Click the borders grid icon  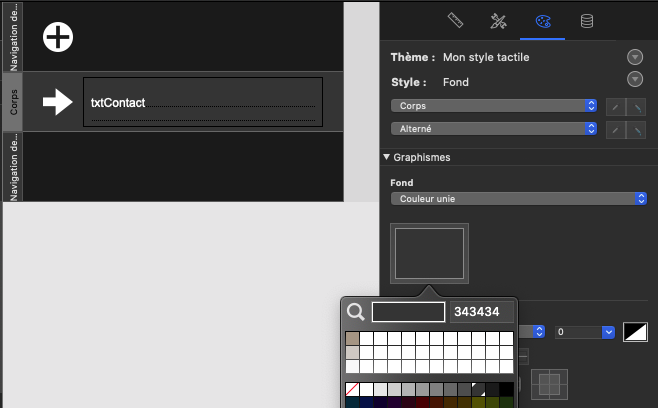(549, 383)
